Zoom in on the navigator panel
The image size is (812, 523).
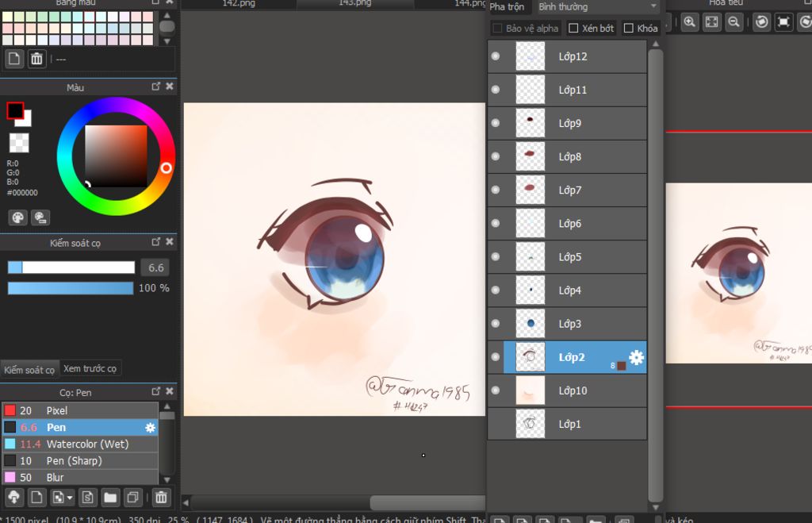[690, 22]
